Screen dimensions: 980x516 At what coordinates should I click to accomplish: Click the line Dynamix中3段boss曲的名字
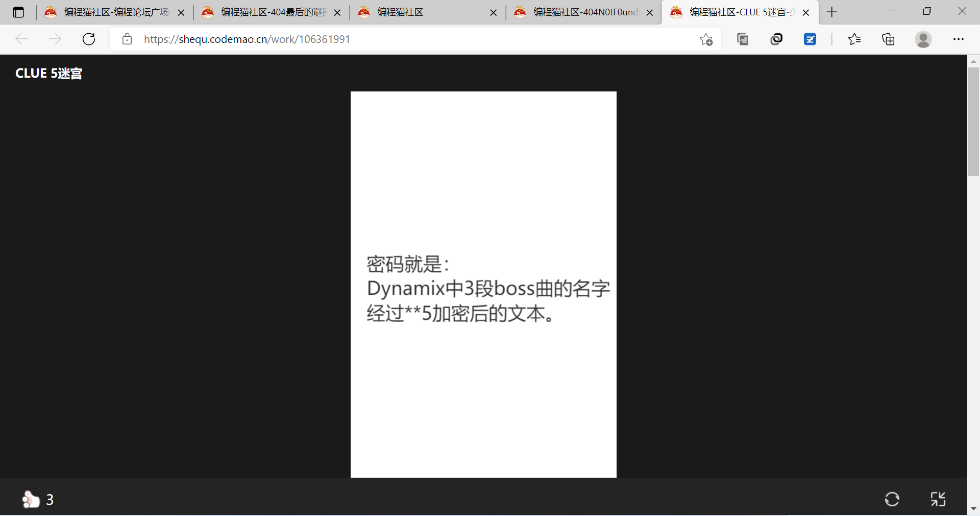click(488, 289)
